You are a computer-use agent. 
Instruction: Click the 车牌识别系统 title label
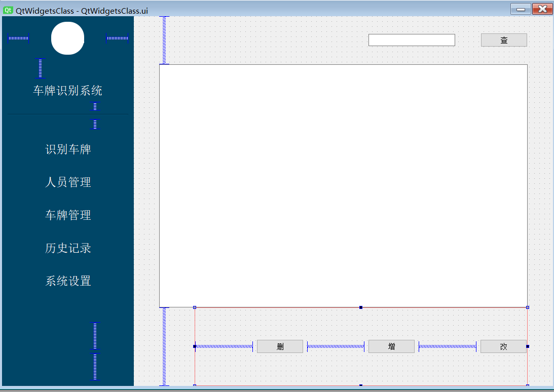[67, 91]
